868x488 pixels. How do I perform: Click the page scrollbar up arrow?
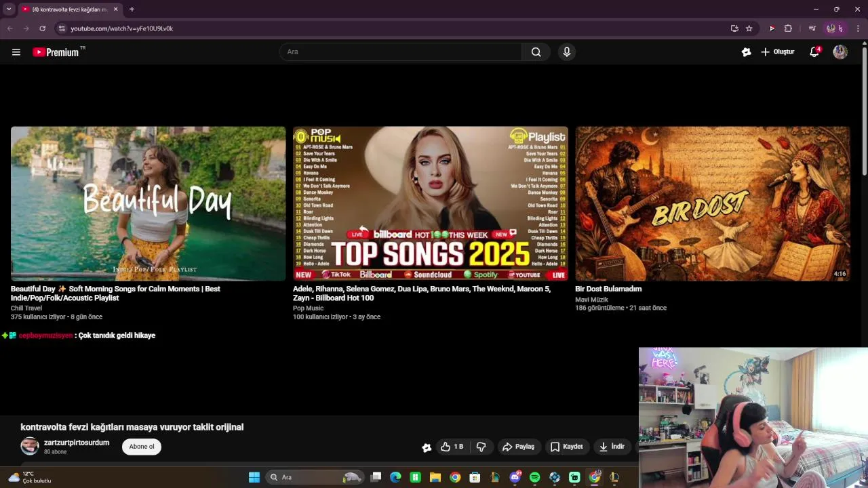coord(864,44)
